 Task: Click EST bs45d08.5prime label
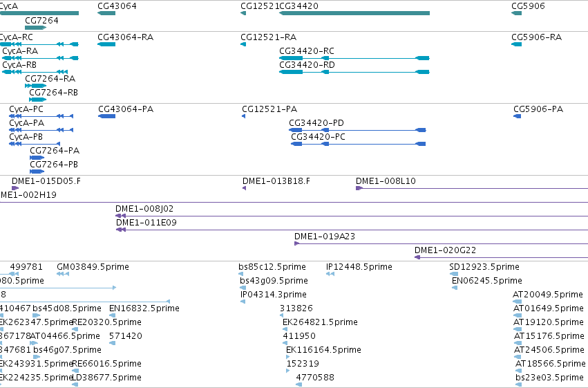coord(67,308)
